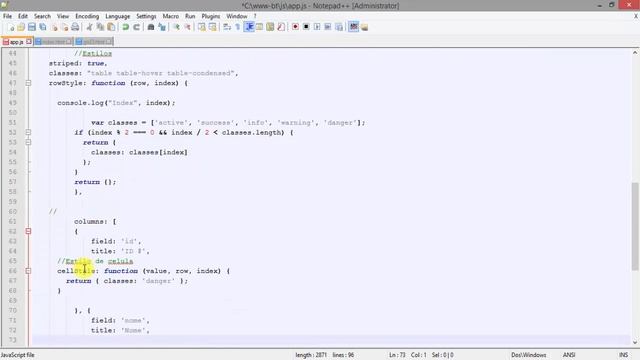
Task: Click the New file toolbar icon
Action: click(11, 27)
